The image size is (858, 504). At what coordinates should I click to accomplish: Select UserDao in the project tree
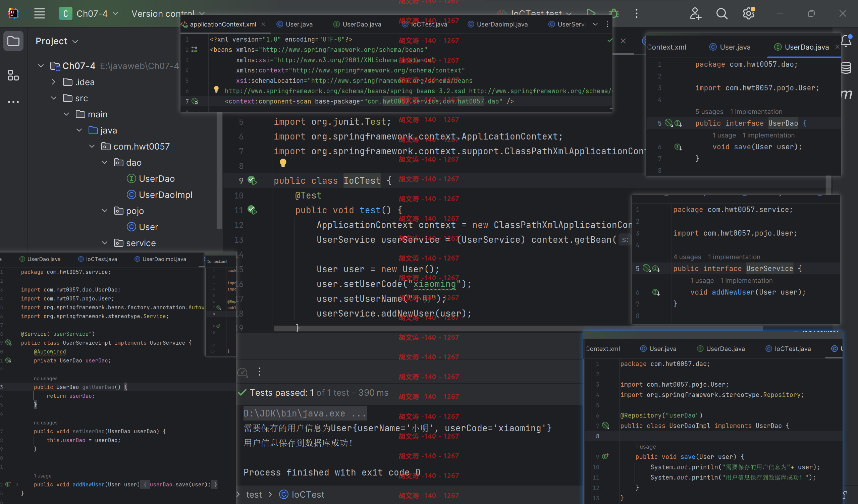coord(151,179)
